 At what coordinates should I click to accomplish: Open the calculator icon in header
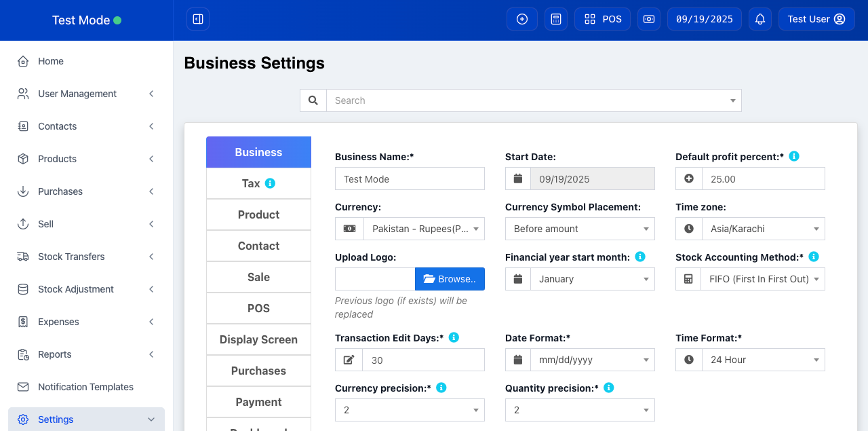[556, 19]
